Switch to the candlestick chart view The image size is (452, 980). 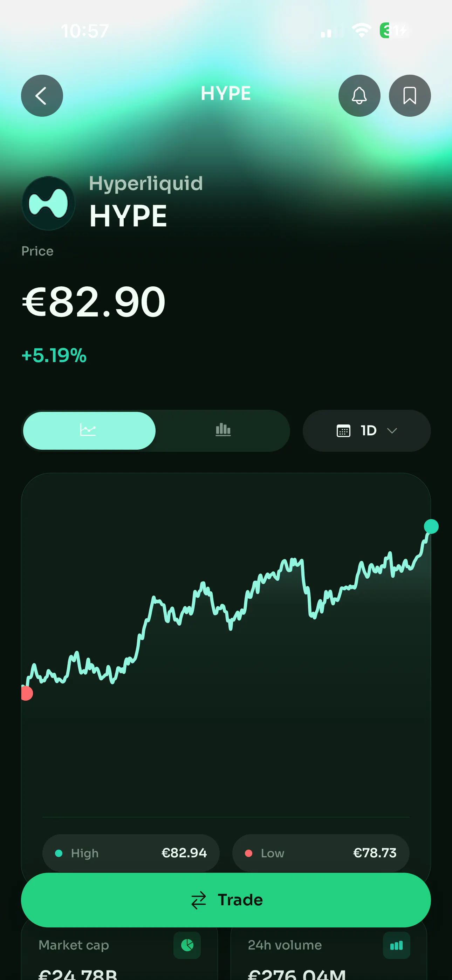pyautogui.click(x=223, y=431)
